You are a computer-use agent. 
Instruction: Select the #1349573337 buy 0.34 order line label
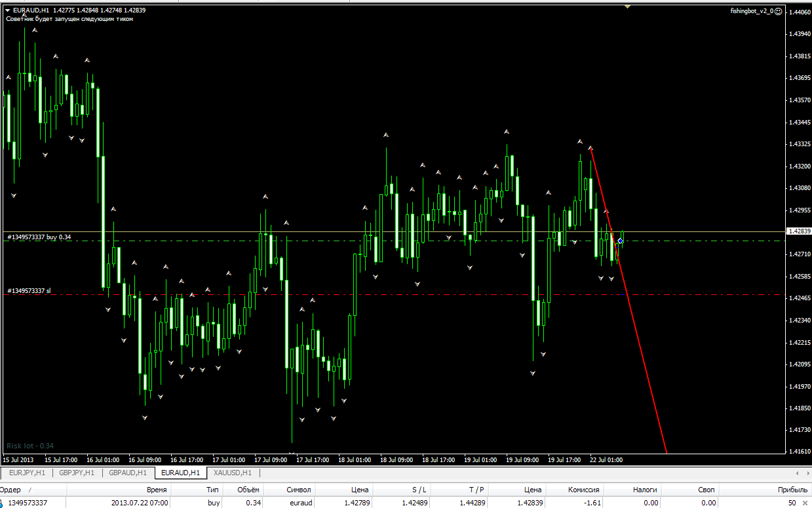[39, 237]
